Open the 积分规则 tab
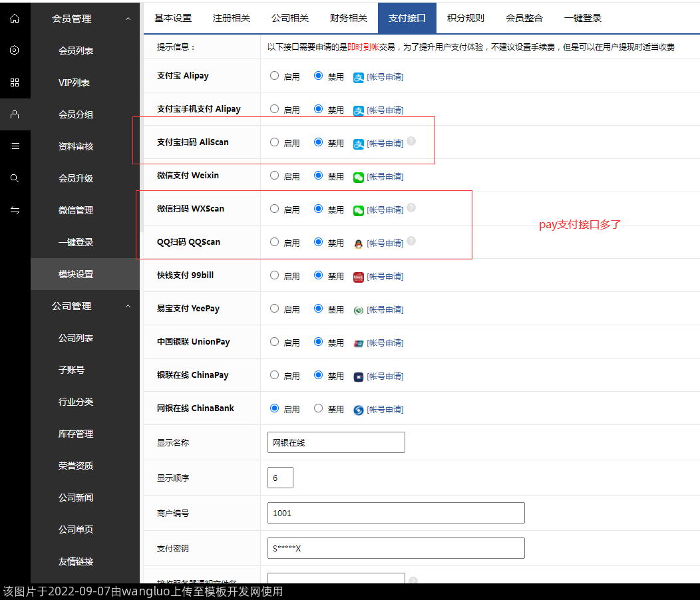 click(465, 18)
